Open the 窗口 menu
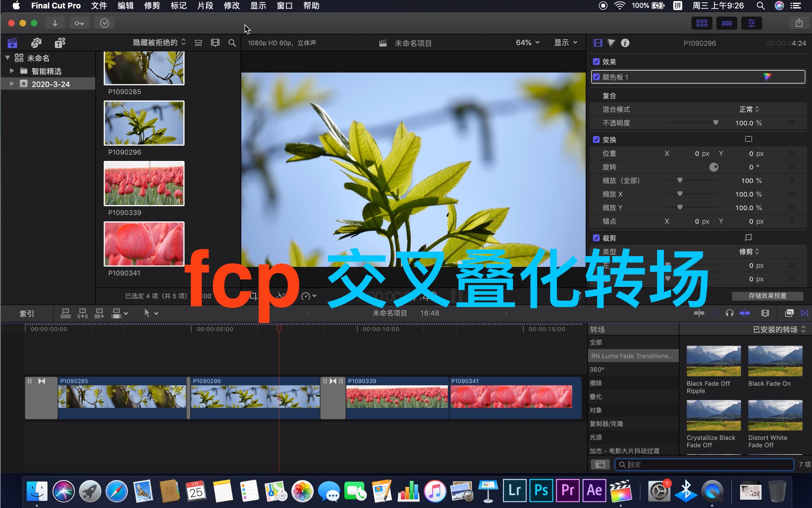 [285, 6]
